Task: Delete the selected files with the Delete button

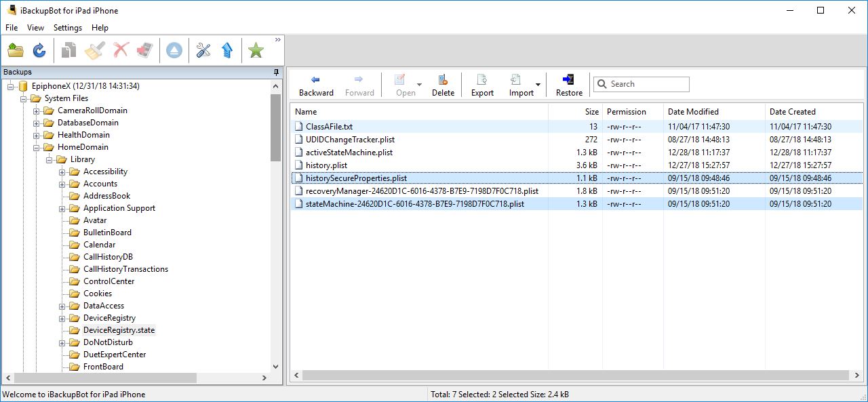Action: click(x=443, y=84)
